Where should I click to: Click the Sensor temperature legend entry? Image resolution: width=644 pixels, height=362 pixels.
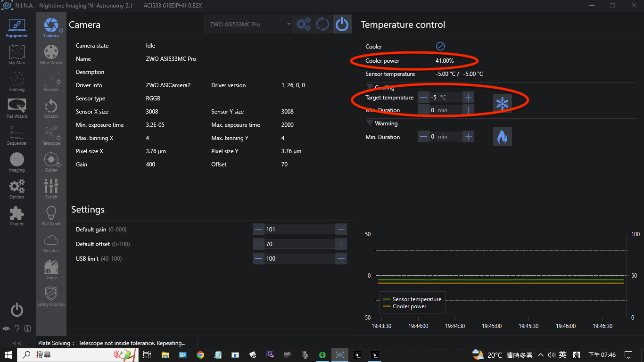pos(412,299)
